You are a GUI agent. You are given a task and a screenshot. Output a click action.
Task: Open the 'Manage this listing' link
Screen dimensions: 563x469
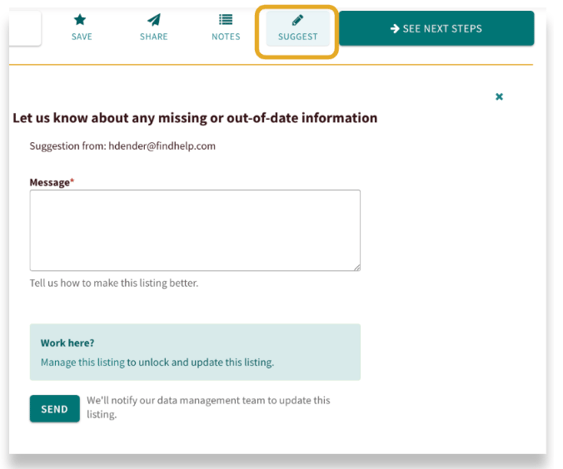pyautogui.click(x=83, y=362)
